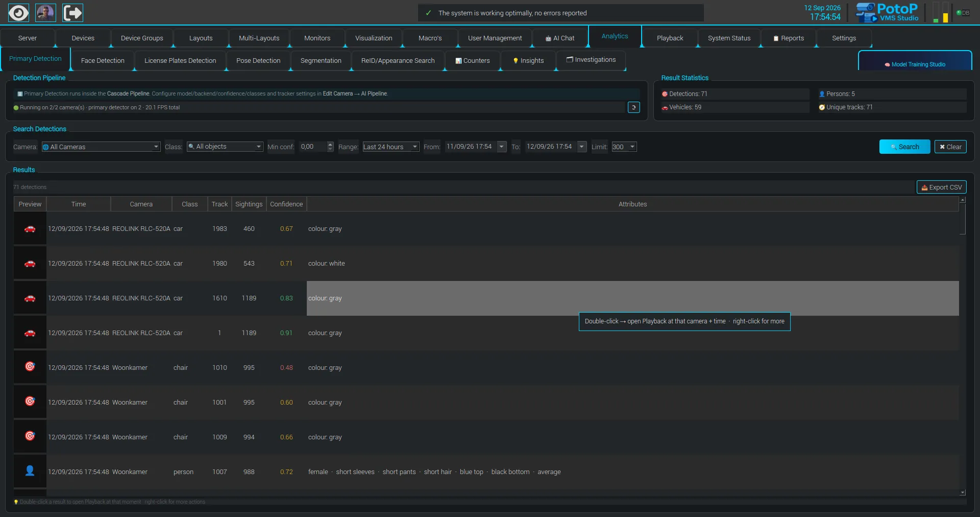Viewport: 980px width, 517px height.
Task: Open the AI Chat main tab
Action: [560, 38]
